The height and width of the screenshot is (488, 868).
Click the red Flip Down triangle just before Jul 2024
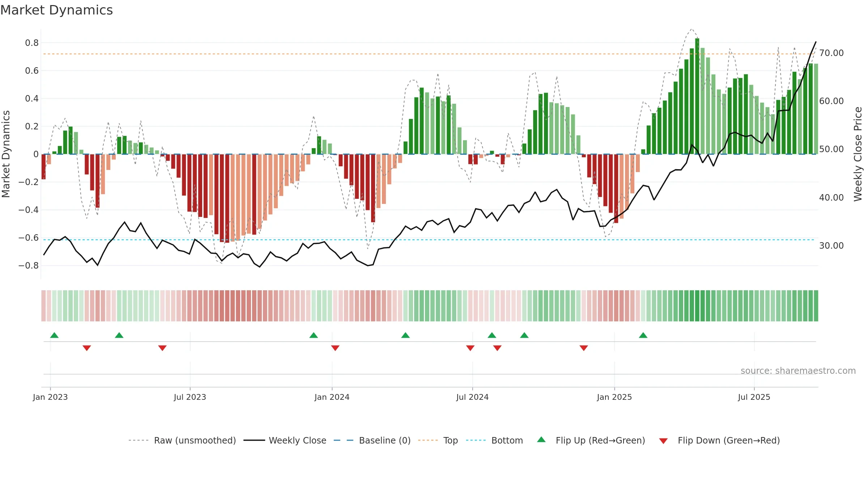470,348
